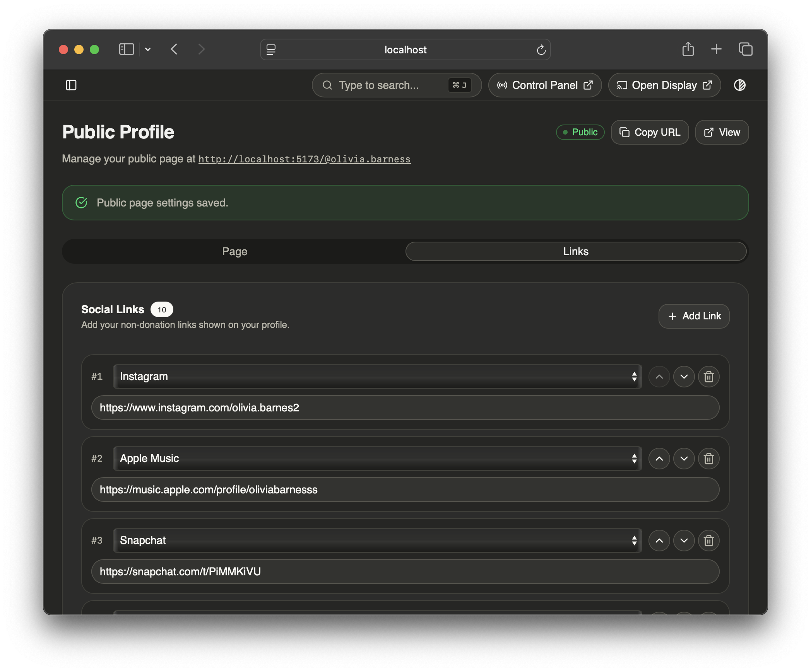Open the Apple Music platform dropdown

(377, 459)
